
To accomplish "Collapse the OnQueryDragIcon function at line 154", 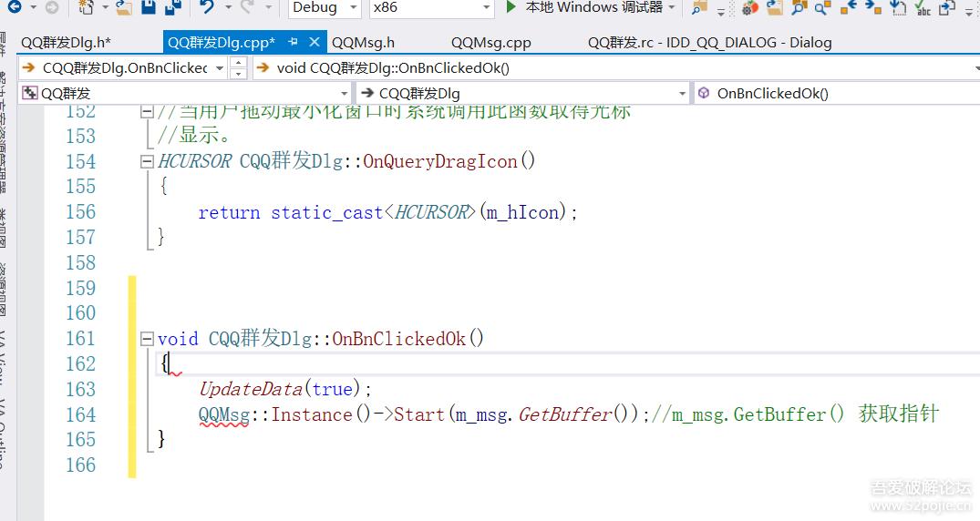I will 147,162.
